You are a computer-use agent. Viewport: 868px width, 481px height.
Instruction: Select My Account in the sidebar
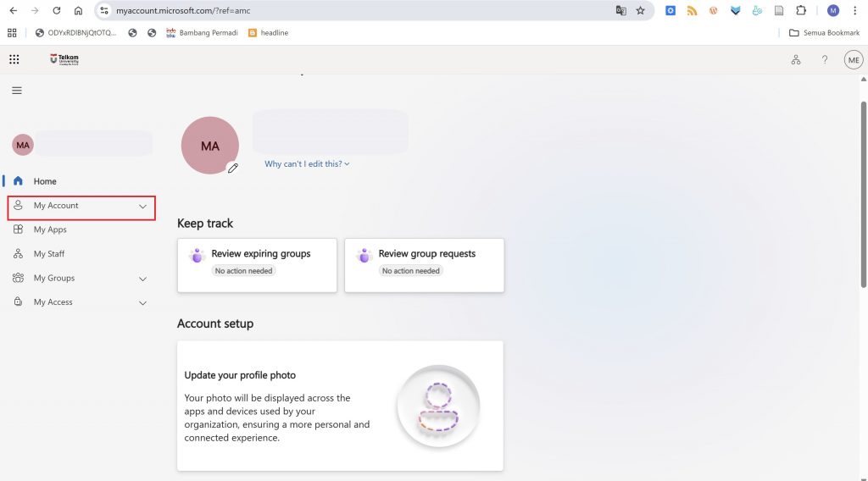[x=81, y=206]
